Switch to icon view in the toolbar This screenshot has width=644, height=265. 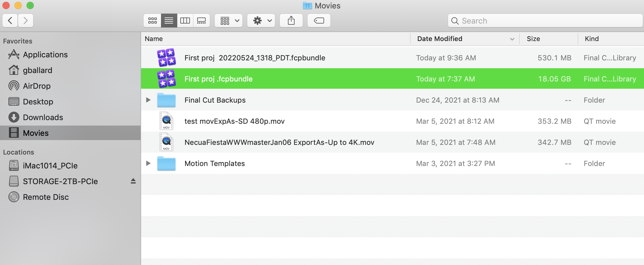point(153,21)
